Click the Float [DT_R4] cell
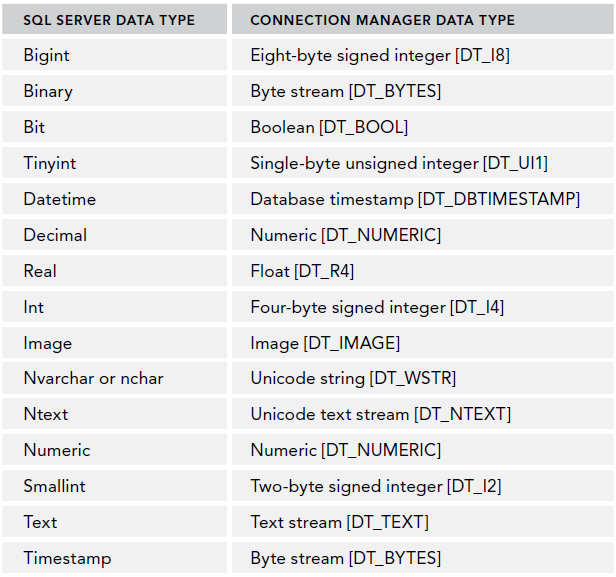 (x=302, y=271)
